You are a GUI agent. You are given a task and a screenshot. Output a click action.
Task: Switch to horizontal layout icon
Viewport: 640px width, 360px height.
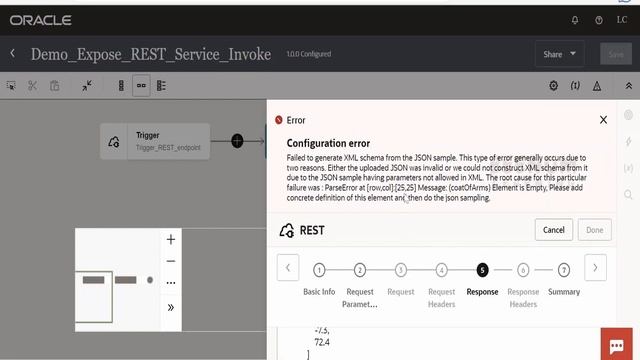tap(141, 85)
